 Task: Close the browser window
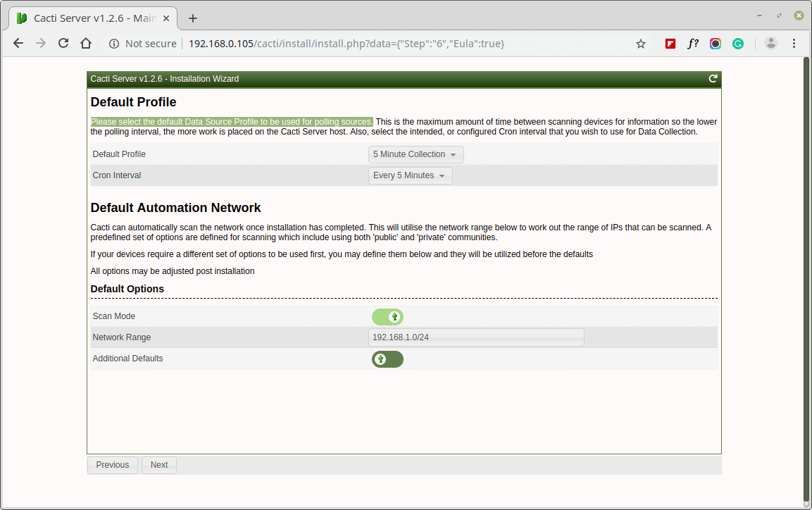click(799, 15)
